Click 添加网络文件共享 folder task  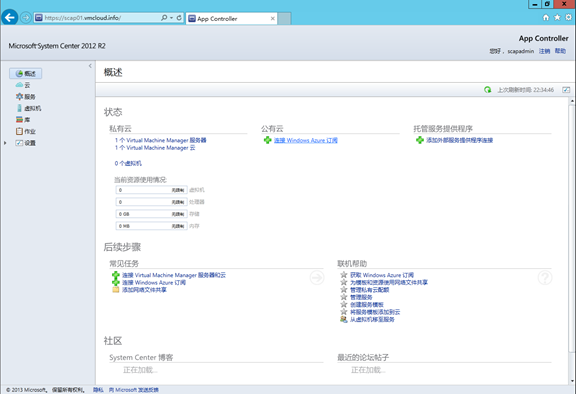[144, 290]
